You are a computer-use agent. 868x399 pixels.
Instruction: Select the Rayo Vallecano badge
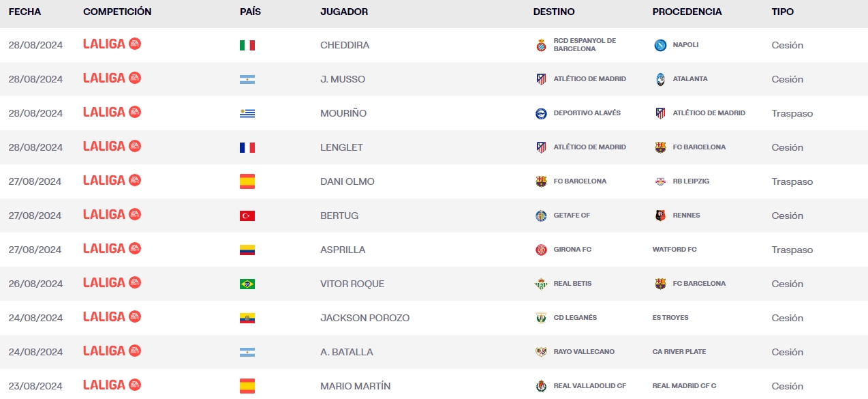point(541,352)
